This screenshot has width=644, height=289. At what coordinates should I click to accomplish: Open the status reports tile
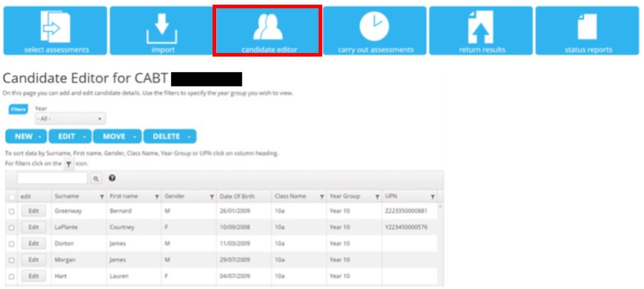tap(588, 31)
